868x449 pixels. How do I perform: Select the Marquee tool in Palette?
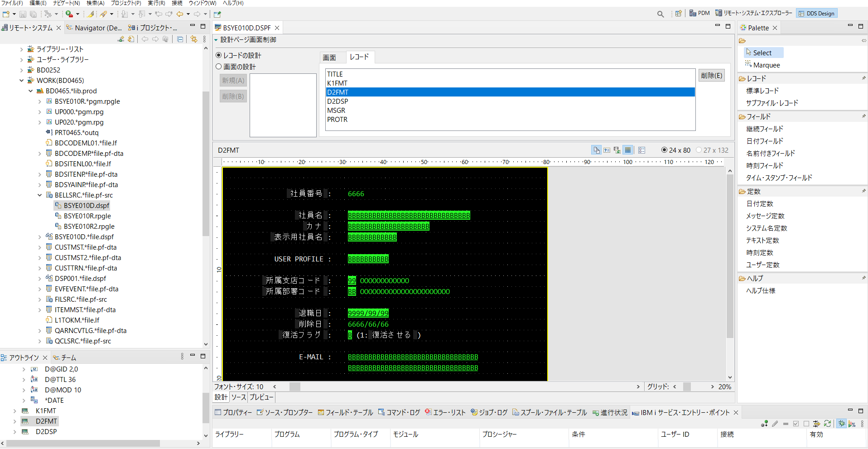coord(762,65)
